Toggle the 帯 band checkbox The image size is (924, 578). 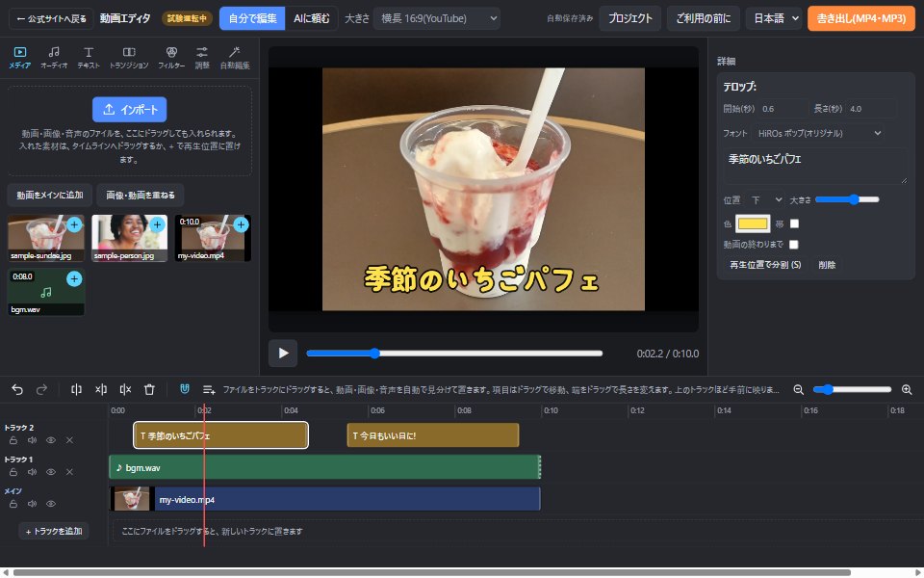click(794, 223)
